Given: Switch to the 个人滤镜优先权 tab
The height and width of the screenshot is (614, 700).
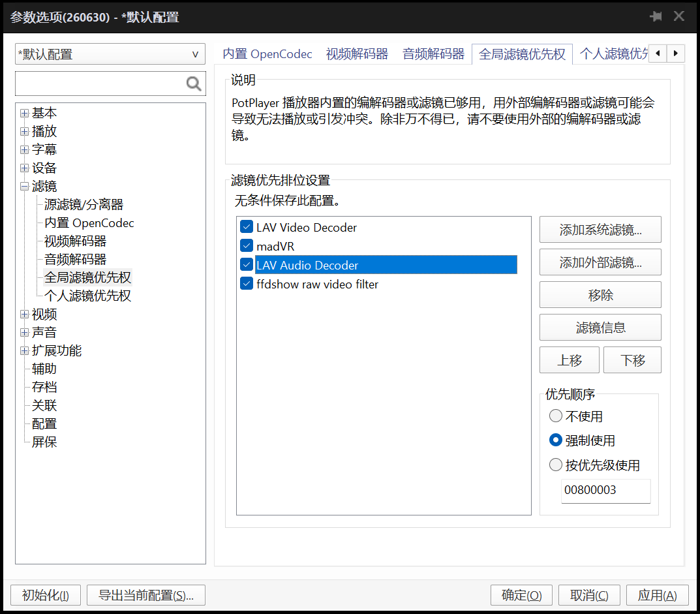Looking at the screenshot, I should click(x=613, y=54).
